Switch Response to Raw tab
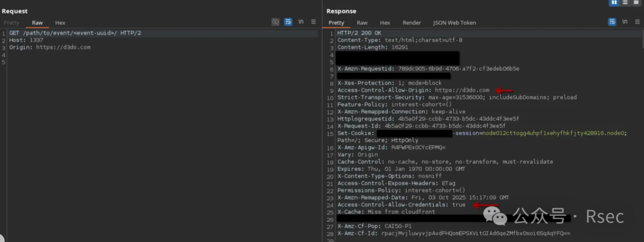644x242 pixels. [x=362, y=23]
